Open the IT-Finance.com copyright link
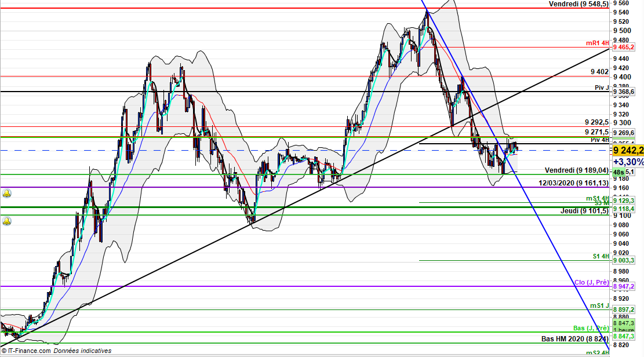This screenshot has width=644, height=357. tap(26, 351)
